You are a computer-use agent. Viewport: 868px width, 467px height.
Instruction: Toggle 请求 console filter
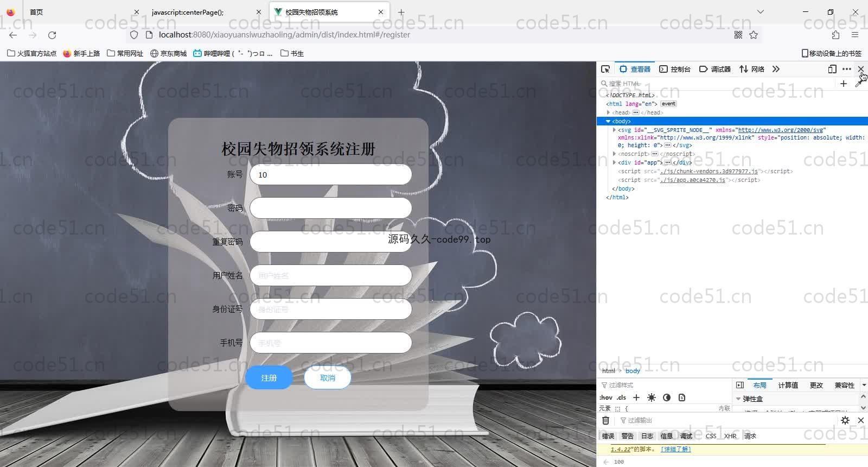point(750,436)
